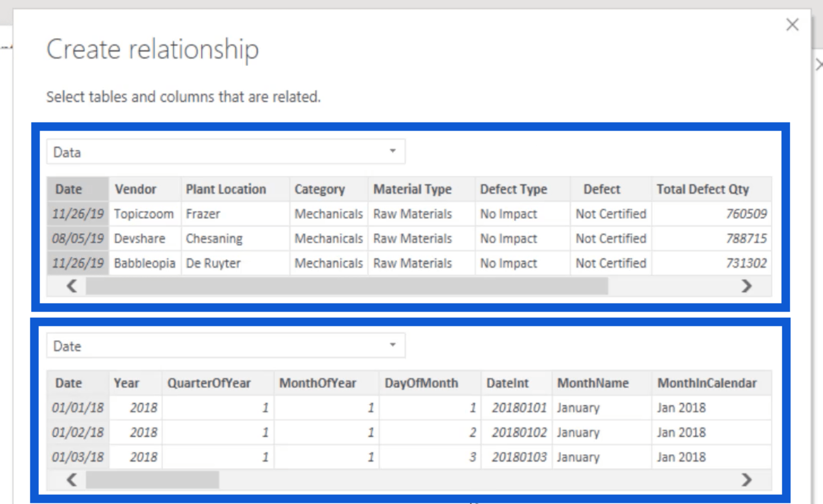Viewport: 823px width, 504px height.
Task: Close the Create relationship dialog
Action: pyautogui.click(x=792, y=25)
